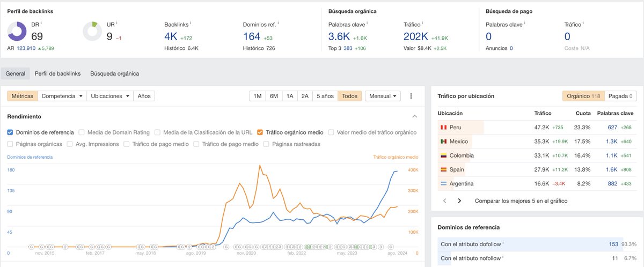Click Colombia traffic value 33.1K

(542, 155)
